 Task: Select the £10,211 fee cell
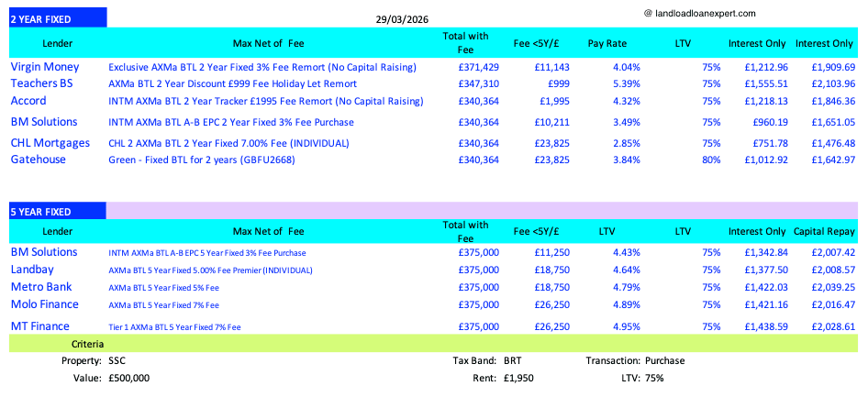point(552,122)
